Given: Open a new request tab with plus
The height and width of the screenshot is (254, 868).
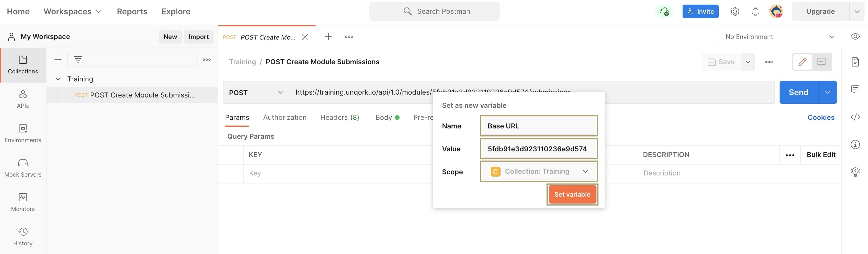Looking at the screenshot, I should click(x=328, y=37).
